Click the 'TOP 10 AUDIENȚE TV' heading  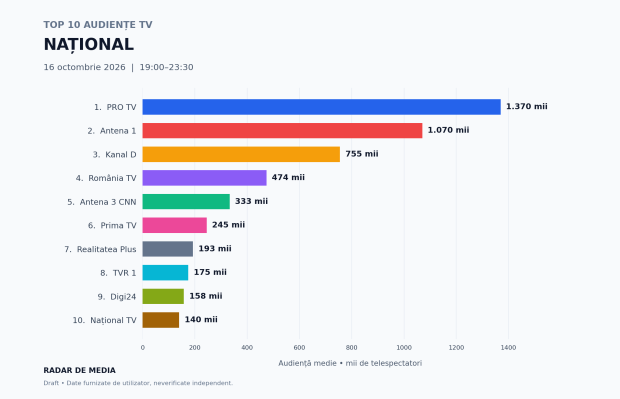pyautogui.click(x=98, y=25)
